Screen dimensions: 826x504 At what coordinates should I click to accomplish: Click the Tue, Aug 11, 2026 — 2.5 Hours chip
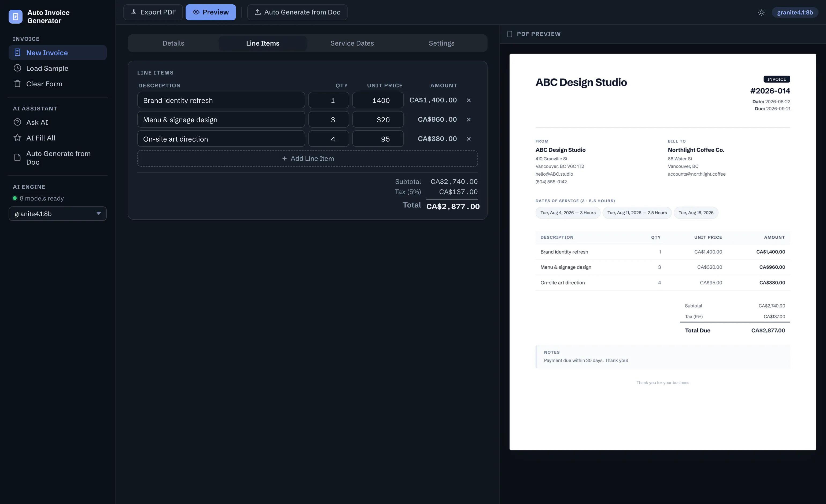(x=637, y=213)
